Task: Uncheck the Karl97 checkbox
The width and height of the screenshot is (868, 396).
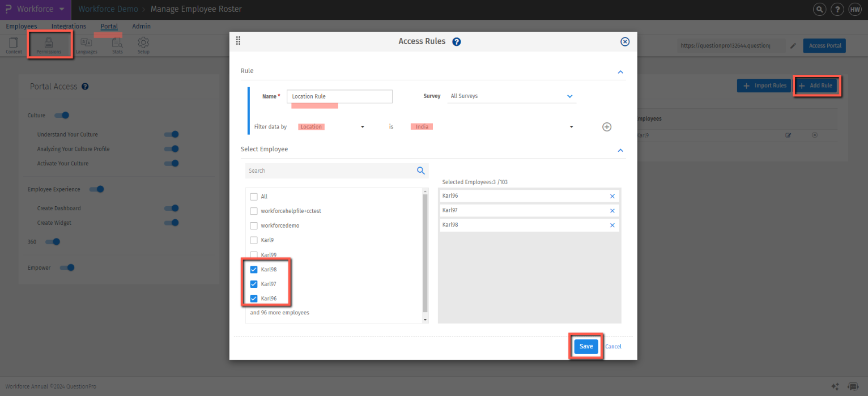Action: tap(254, 284)
